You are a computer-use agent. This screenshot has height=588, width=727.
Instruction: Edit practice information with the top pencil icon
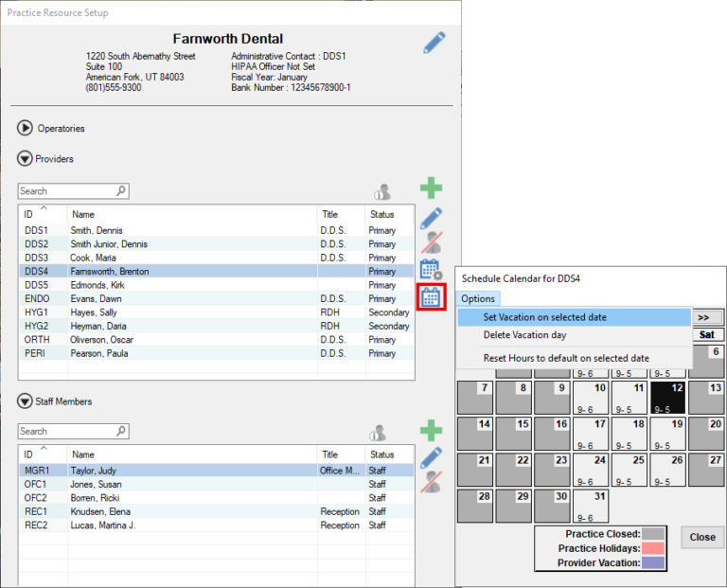tap(434, 43)
